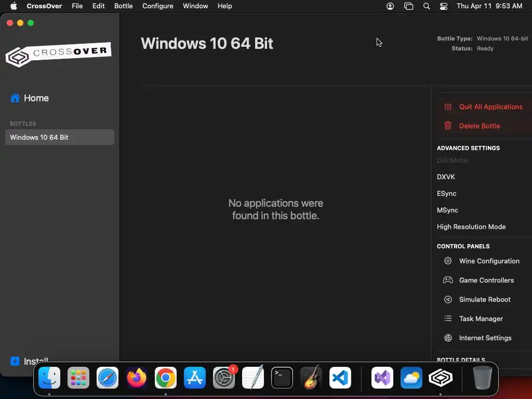Open Finder from the Dock
The width and height of the screenshot is (532, 399).
click(49, 377)
